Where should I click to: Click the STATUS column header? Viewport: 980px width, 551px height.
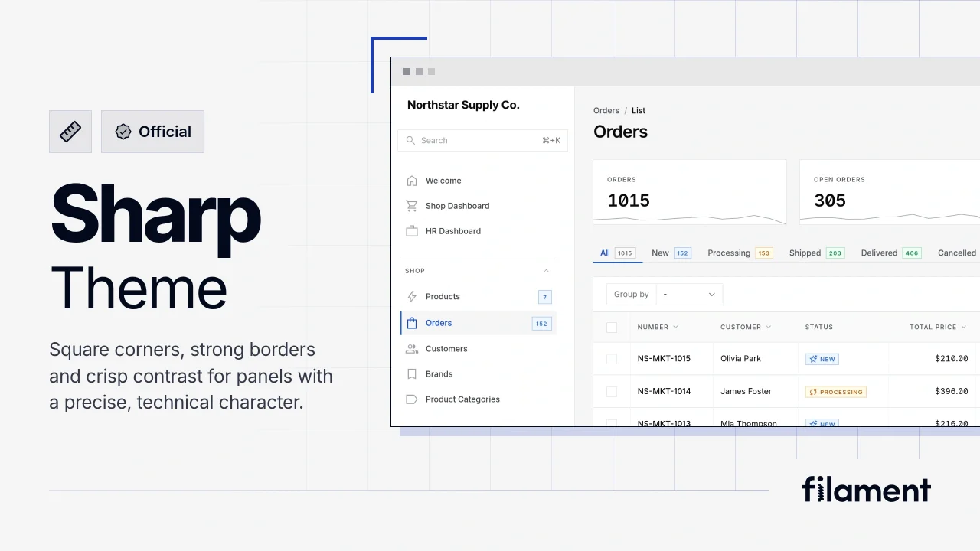click(819, 328)
